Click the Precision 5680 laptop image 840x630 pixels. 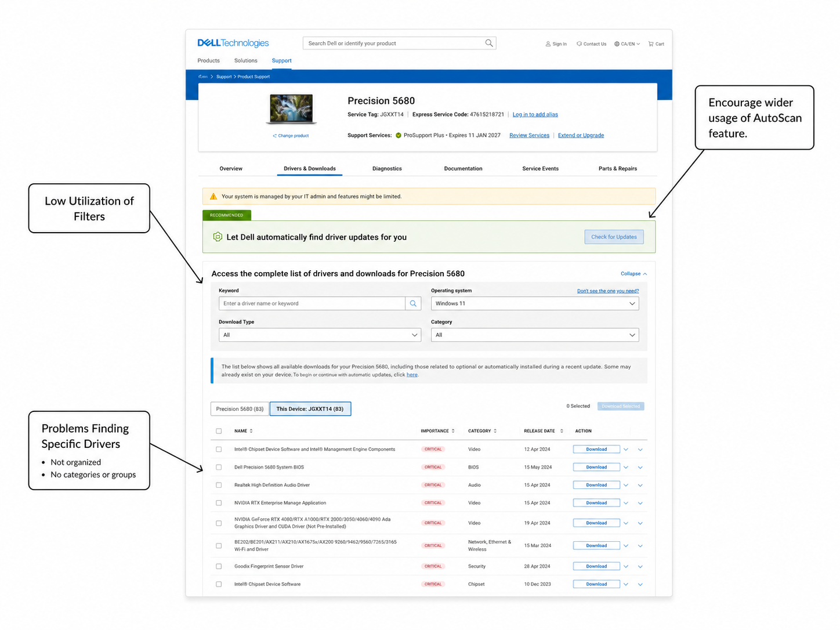[291, 109]
